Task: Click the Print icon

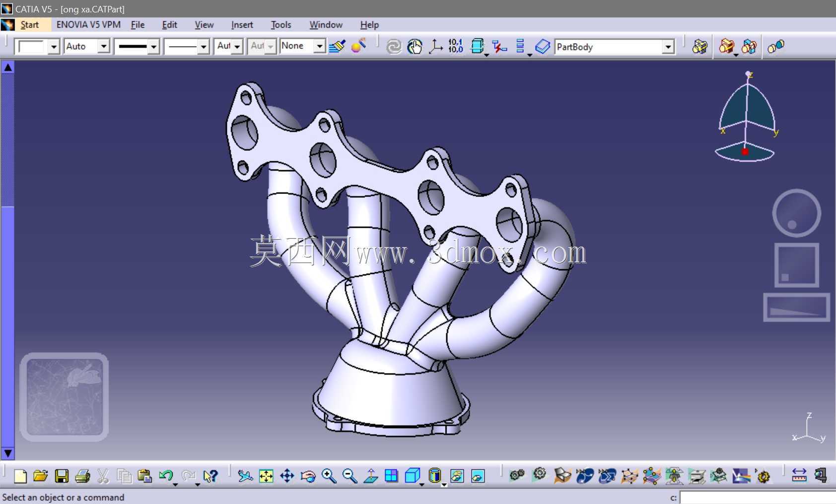Action: click(82, 476)
